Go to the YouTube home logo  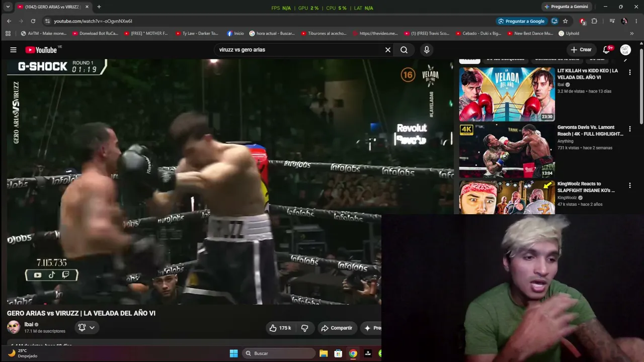click(x=41, y=50)
